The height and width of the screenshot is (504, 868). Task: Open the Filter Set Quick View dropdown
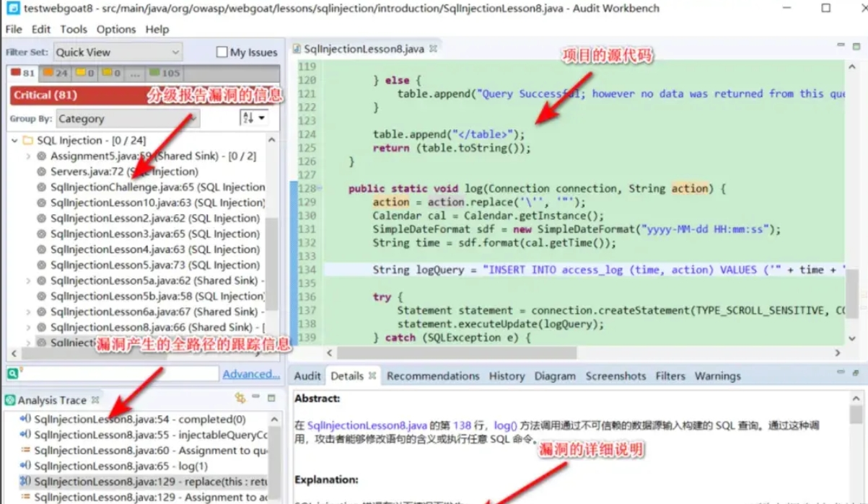[x=118, y=52]
